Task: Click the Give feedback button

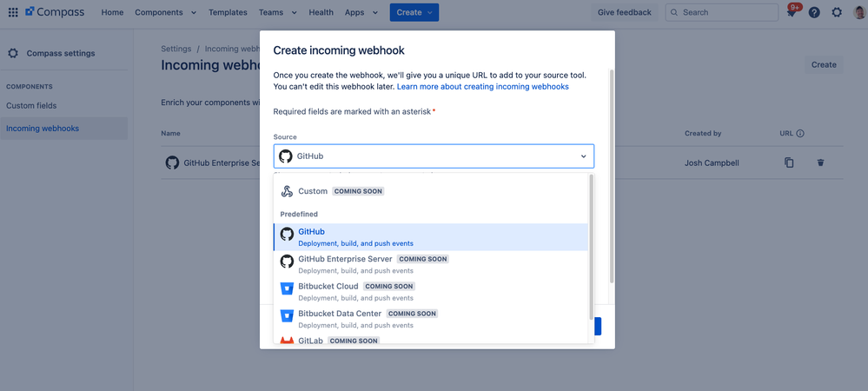Action: (x=625, y=12)
